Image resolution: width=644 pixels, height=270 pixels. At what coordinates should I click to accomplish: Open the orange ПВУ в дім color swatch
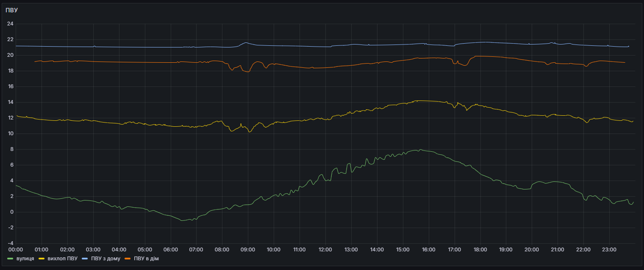point(128,258)
